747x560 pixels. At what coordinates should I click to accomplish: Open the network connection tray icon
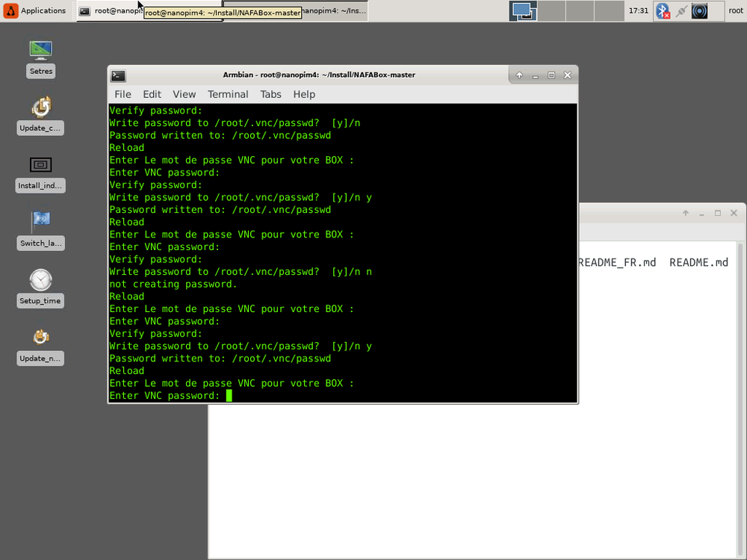tap(681, 11)
